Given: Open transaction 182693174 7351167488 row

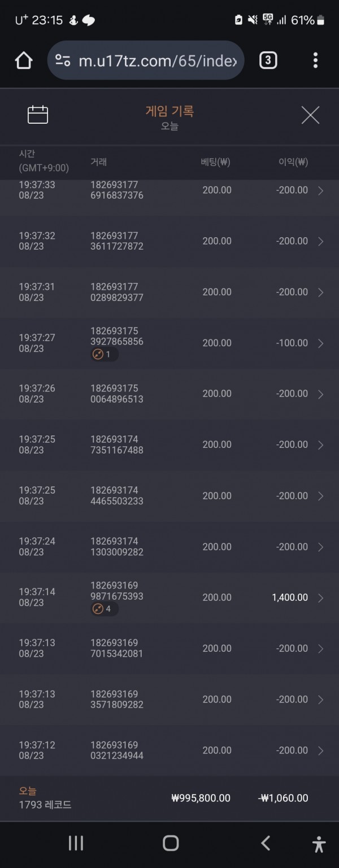Looking at the screenshot, I should pyautogui.click(x=169, y=445).
